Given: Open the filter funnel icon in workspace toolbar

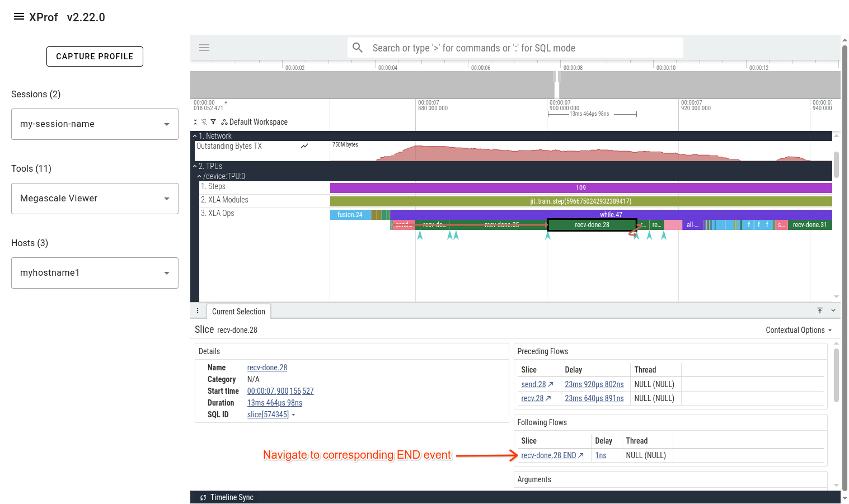Looking at the screenshot, I should (213, 121).
